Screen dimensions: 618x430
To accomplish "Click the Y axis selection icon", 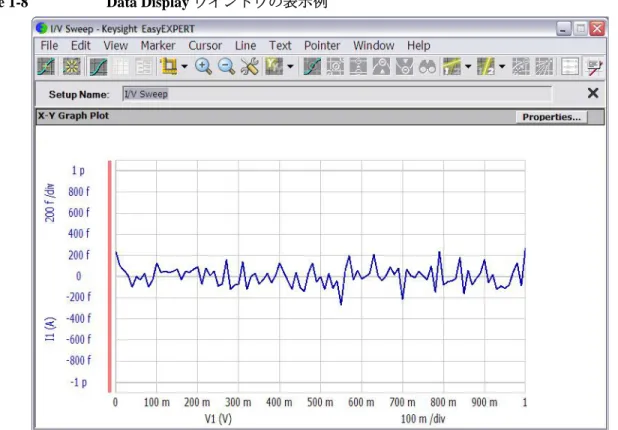I will (274, 66).
